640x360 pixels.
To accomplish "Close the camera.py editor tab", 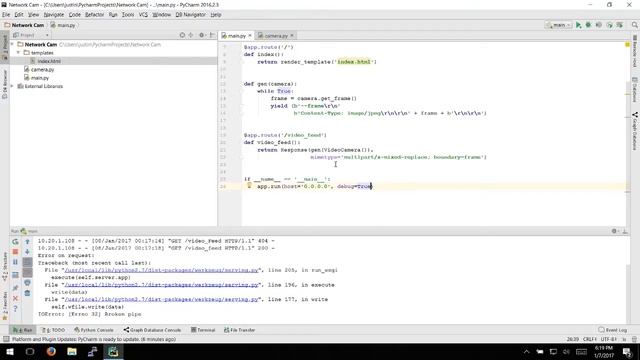I will [291, 36].
